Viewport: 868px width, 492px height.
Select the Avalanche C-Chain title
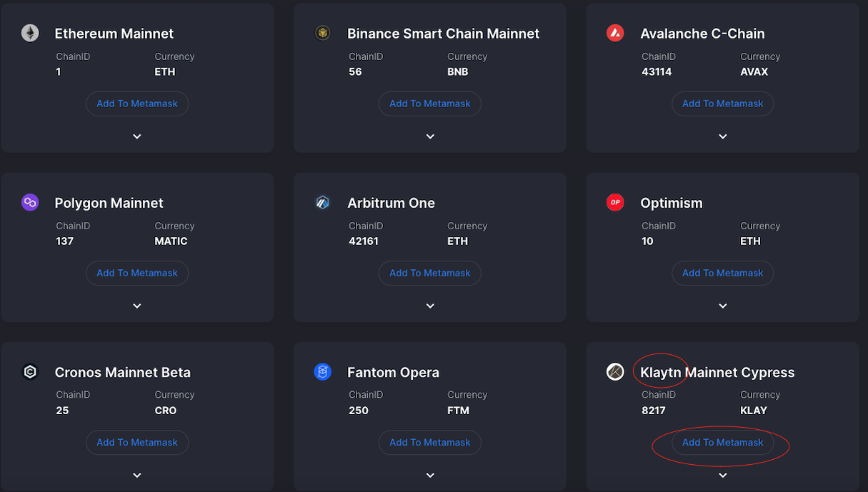click(x=702, y=34)
